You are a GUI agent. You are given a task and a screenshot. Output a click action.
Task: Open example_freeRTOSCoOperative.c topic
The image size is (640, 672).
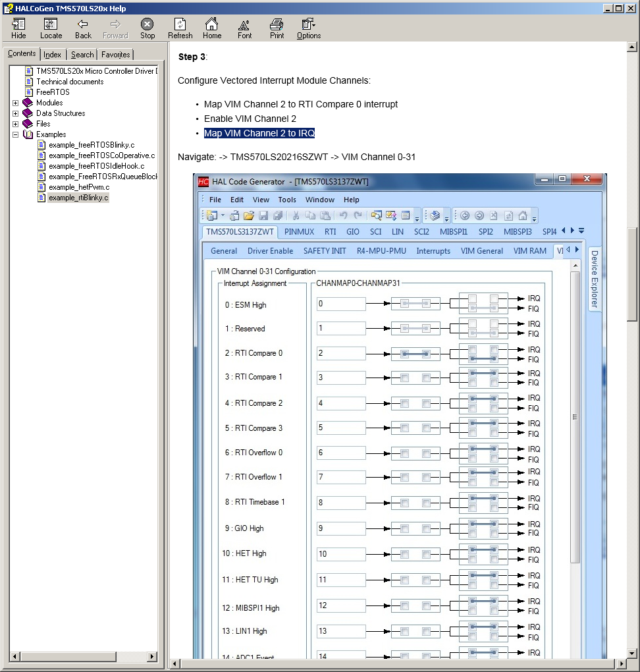102,155
